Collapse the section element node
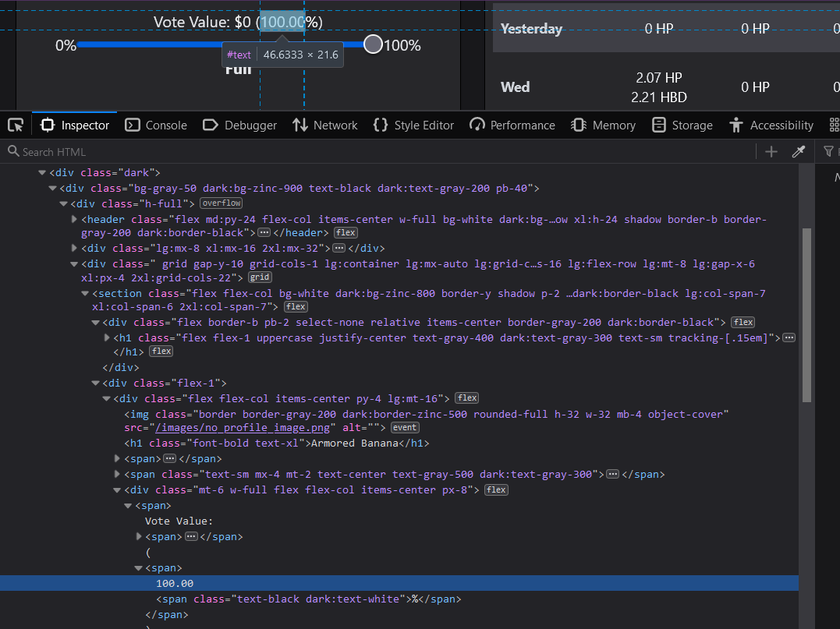840x629 pixels. (x=85, y=293)
